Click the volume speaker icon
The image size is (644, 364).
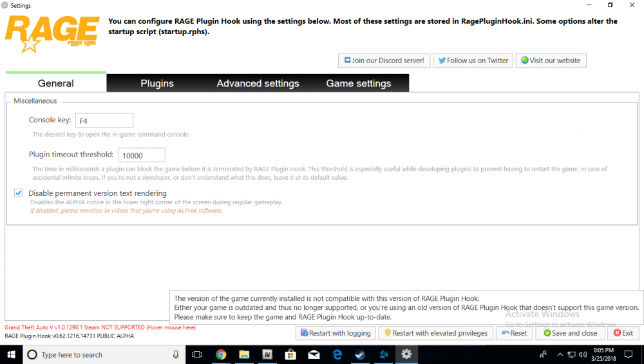pyautogui.click(x=582, y=354)
